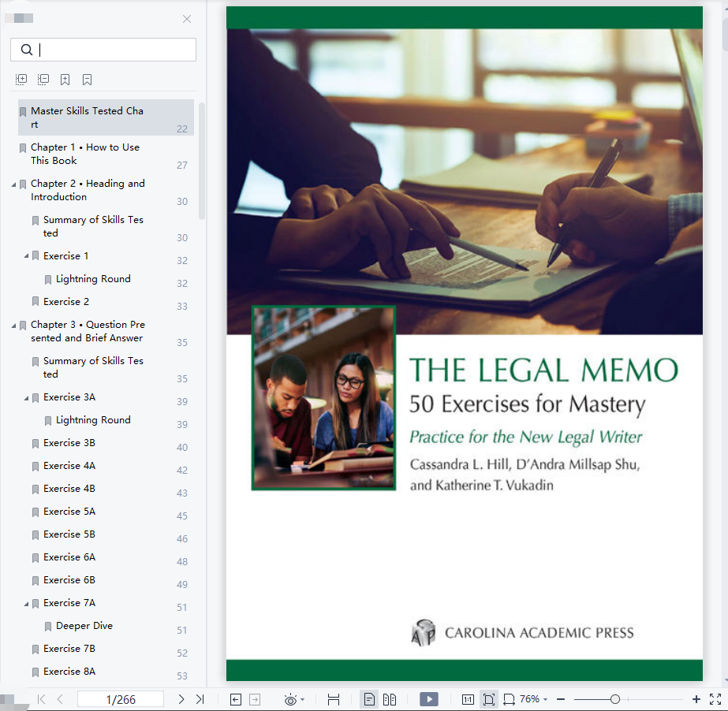
Task: Zoom in with the plus button
Action: [696, 699]
